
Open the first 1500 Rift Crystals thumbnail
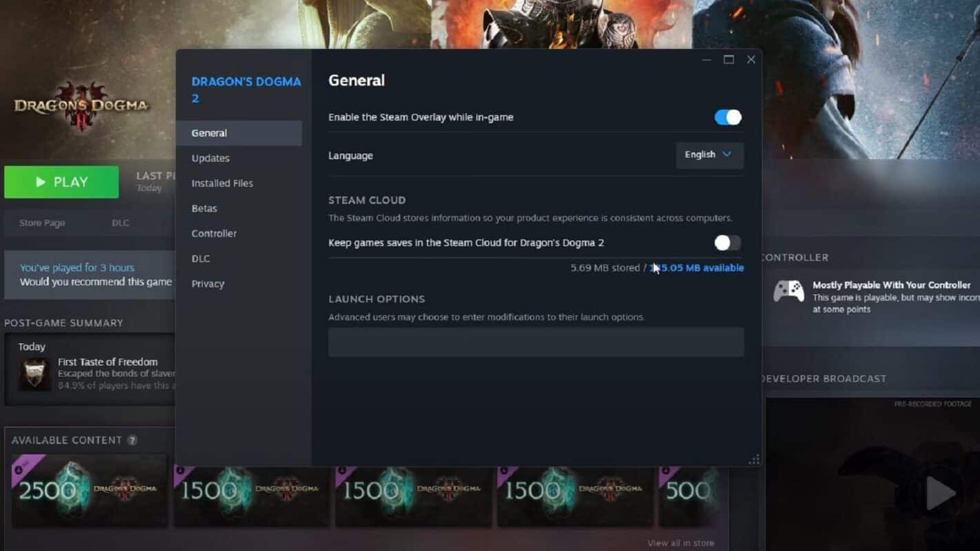(252, 496)
